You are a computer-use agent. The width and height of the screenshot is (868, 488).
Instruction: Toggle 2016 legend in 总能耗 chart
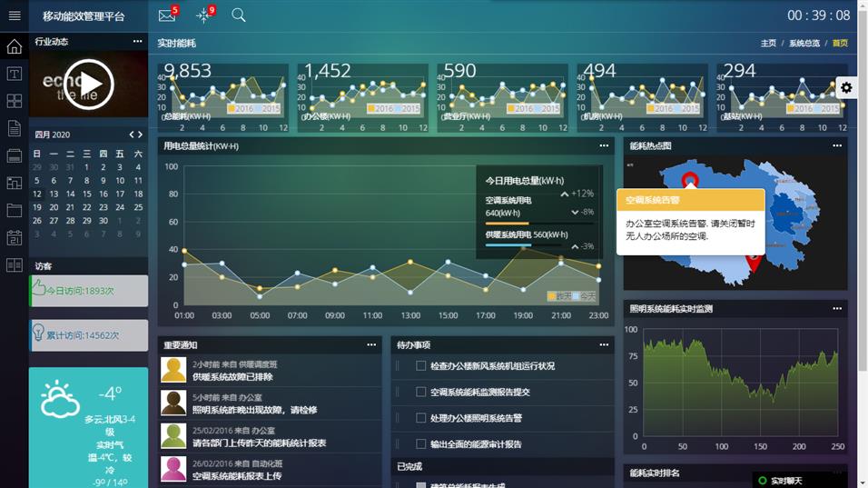tap(241, 108)
